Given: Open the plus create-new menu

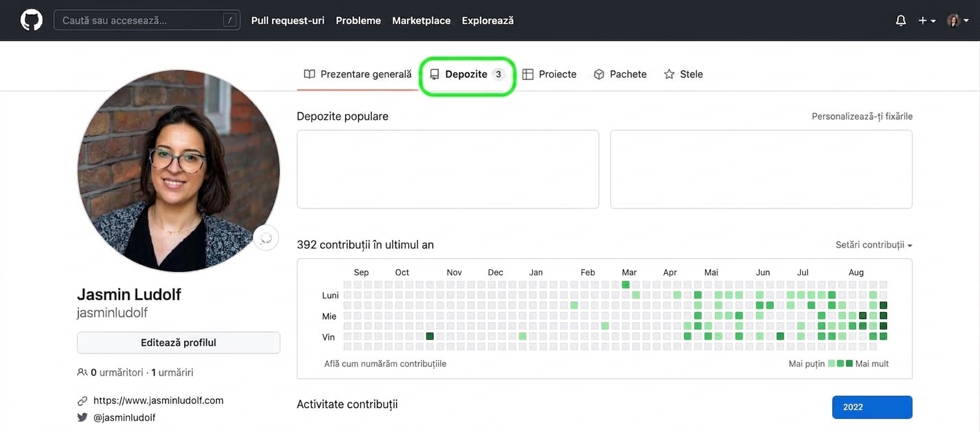Looking at the screenshot, I should pyautogui.click(x=927, y=21).
